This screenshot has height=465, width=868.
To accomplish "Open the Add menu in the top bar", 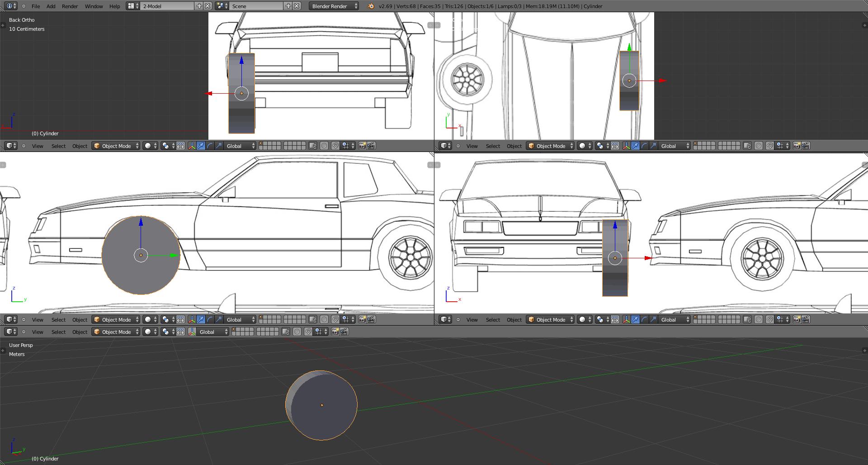I will pos(51,6).
